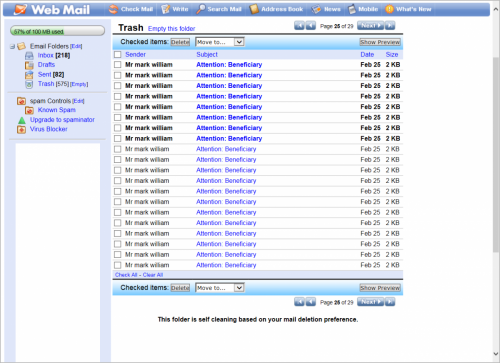500x363 pixels.
Task: Open the Trash bin icon in sidebar
Action: pyautogui.click(x=29, y=84)
